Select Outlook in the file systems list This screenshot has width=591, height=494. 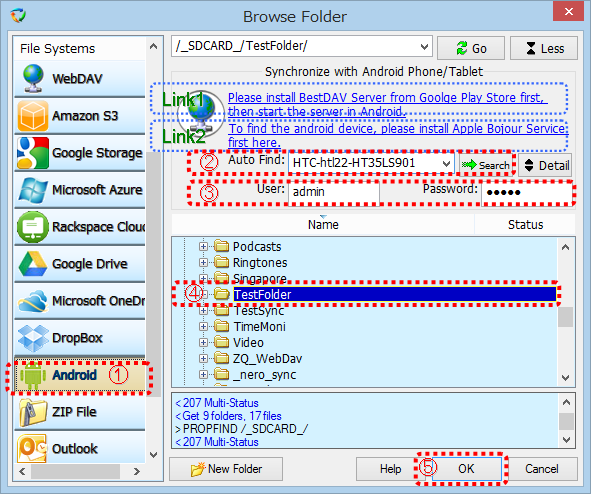click(x=80, y=448)
